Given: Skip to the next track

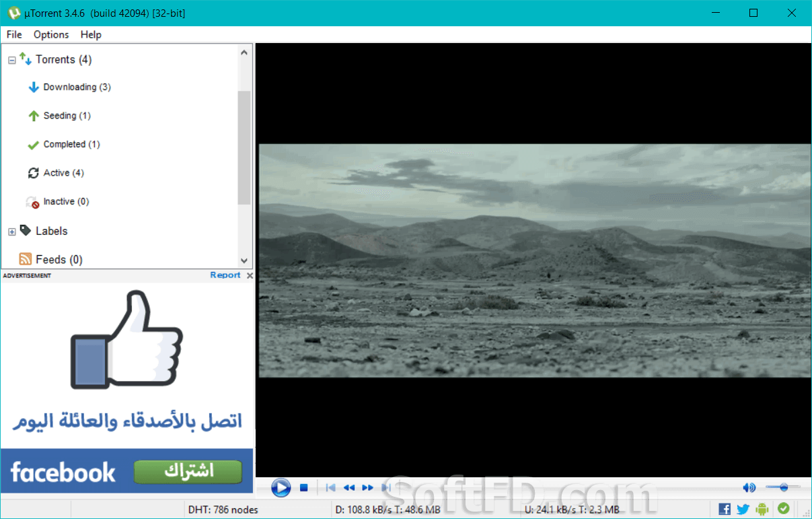Looking at the screenshot, I should click(x=385, y=487).
